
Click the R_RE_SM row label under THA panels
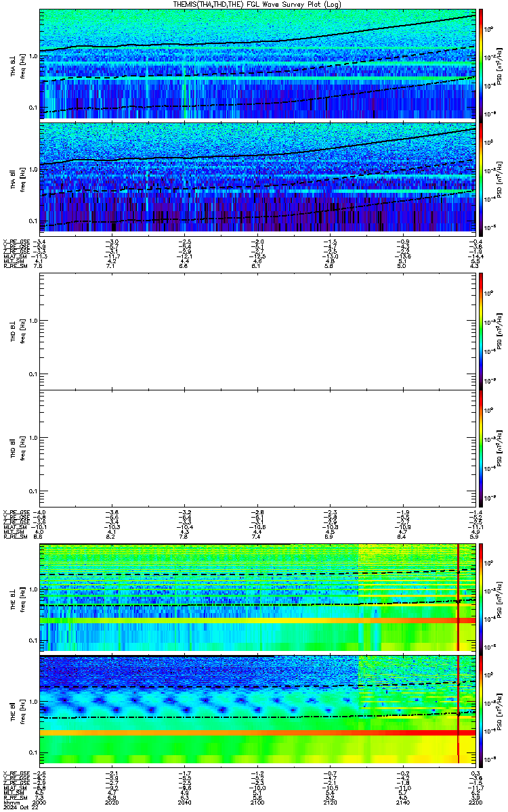(x=15, y=267)
